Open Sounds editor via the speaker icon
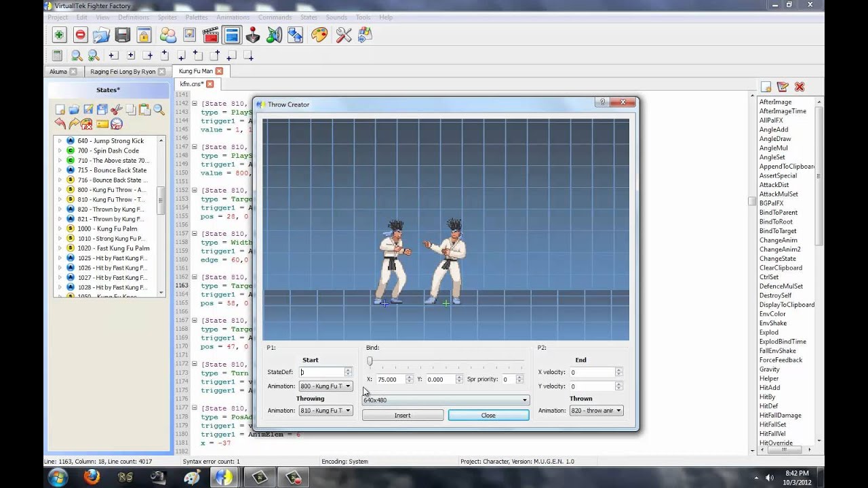 tap(274, 35)
